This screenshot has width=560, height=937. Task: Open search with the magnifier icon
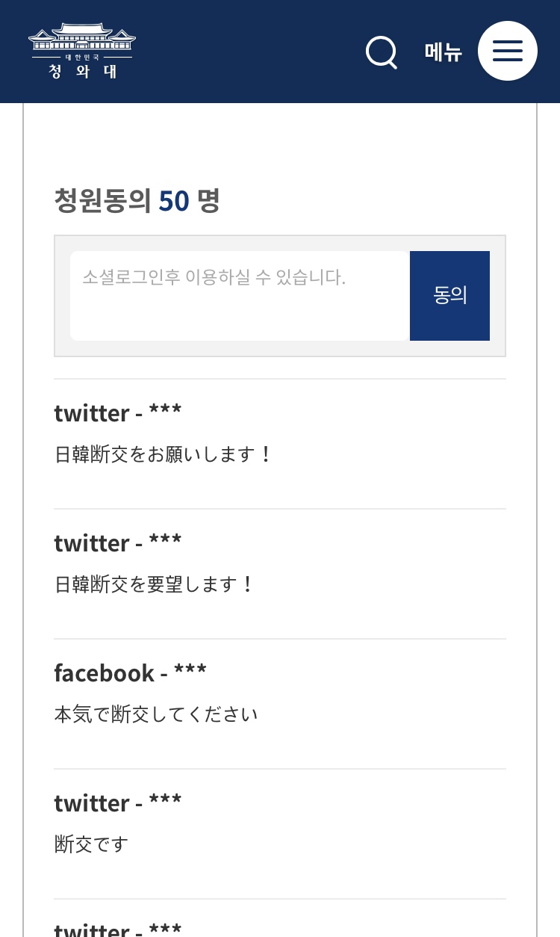tap(382, 52)
